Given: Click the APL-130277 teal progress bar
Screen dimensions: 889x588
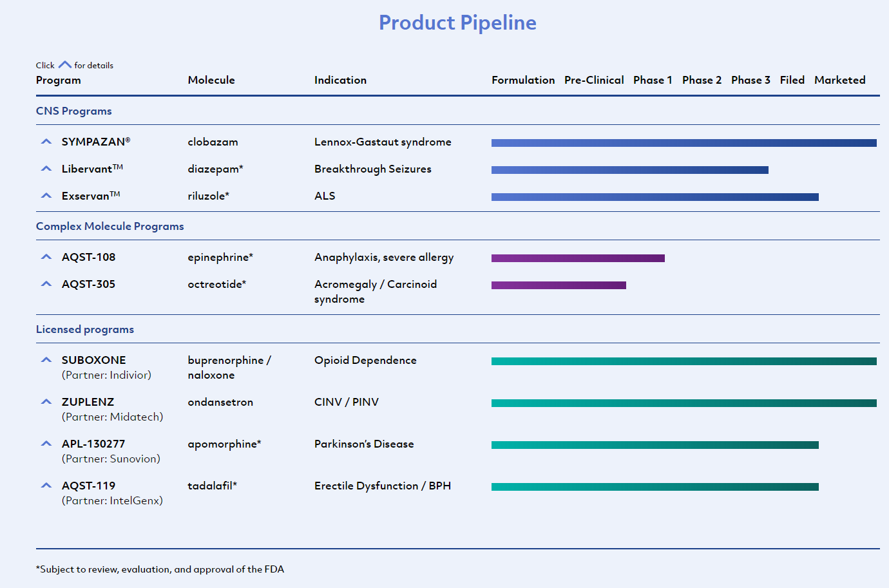Looking at the screenshot, I should click(x=655, y=445).
